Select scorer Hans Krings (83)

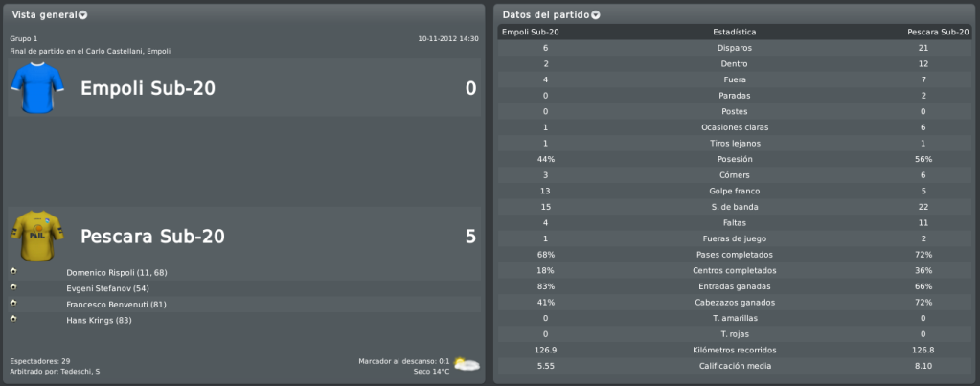[x=99, y=321]
